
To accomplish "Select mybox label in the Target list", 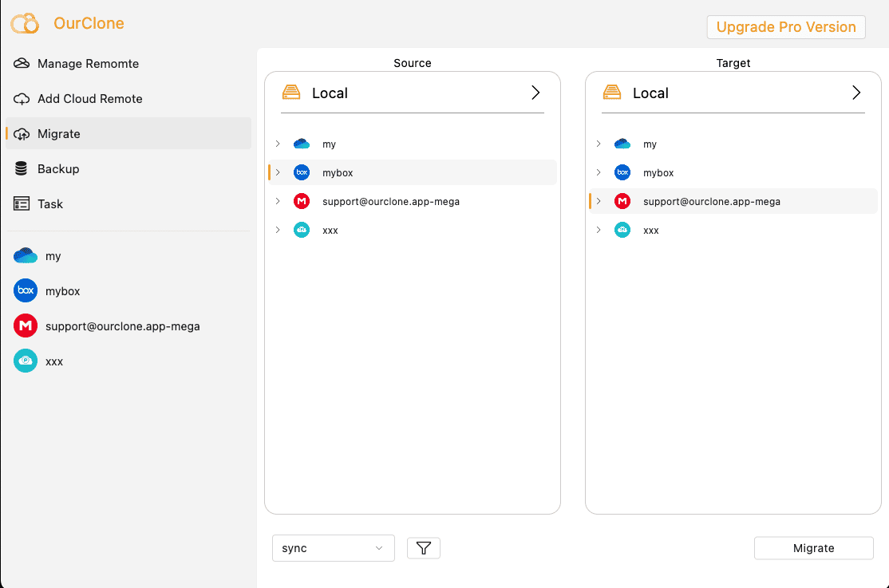I will (658, 172).
